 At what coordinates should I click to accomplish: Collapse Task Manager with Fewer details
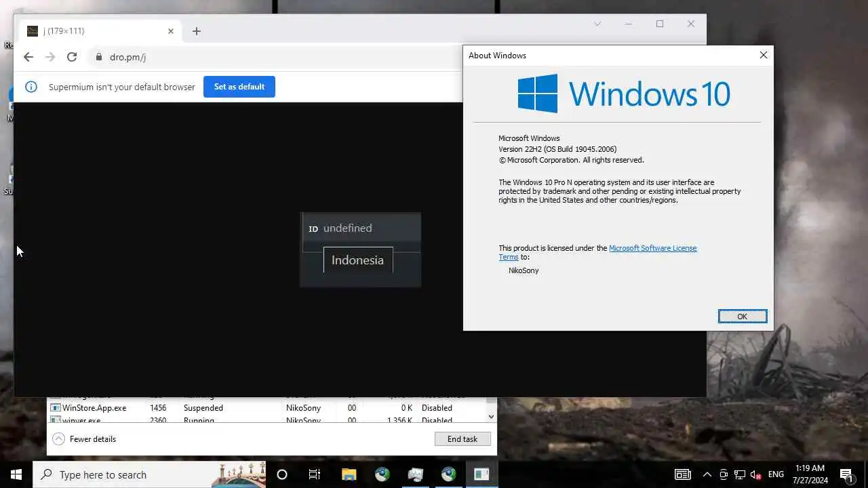84,439
